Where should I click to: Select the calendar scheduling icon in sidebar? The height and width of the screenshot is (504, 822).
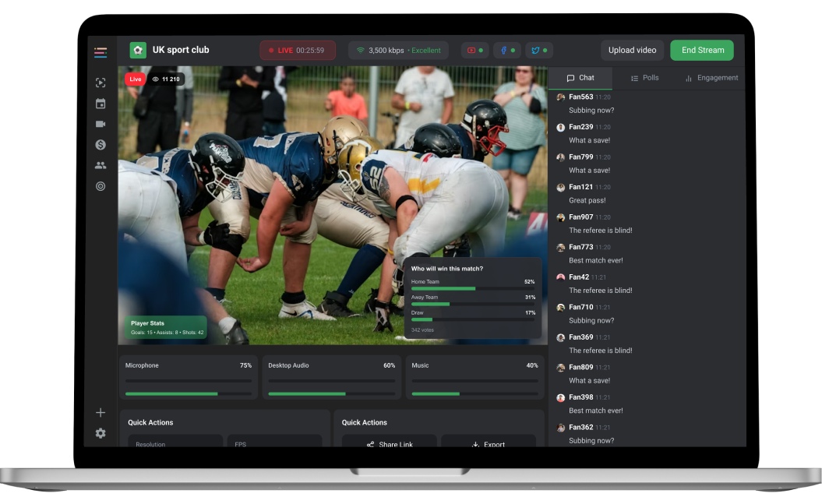pyautogui.click(x=100, y=103)
